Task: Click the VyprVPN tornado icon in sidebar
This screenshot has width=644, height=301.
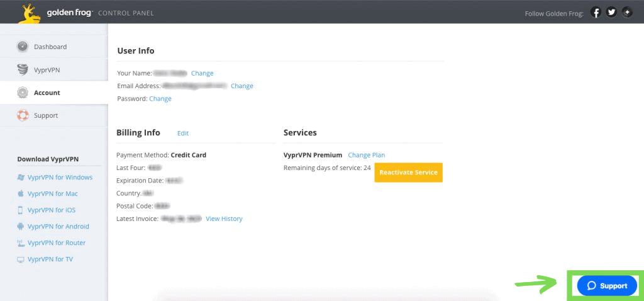Action: pyautogui.click(x=23, y=69)
